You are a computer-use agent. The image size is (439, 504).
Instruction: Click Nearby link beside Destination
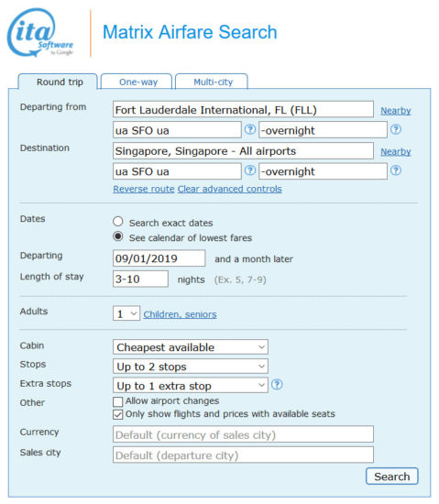tap(396, 152)
